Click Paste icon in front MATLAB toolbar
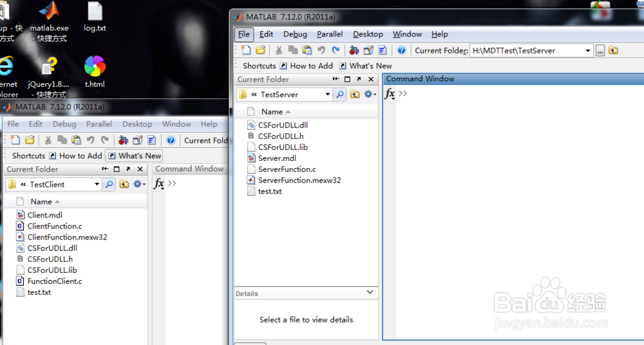 click(307, 50)
